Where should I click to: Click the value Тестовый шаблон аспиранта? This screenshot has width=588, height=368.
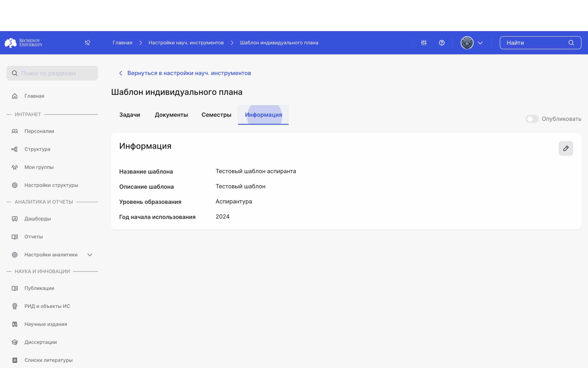[x=256, y=171]
